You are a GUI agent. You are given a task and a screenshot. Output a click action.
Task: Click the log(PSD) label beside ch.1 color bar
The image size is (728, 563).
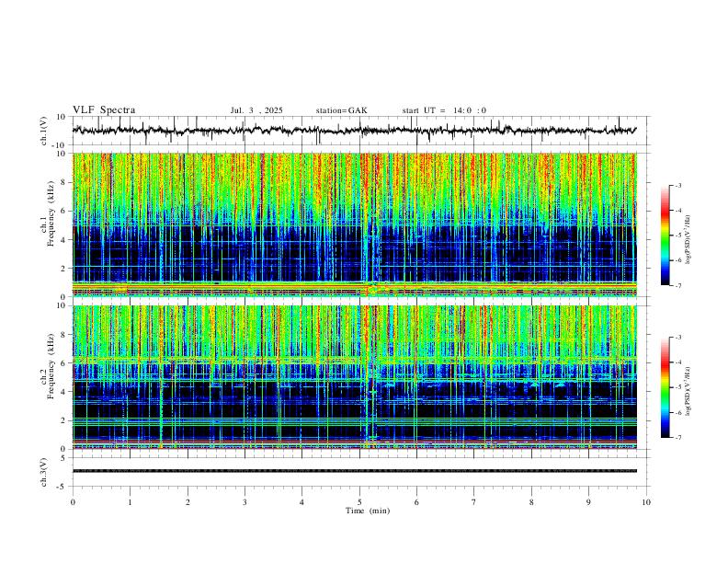coord(688,239)
